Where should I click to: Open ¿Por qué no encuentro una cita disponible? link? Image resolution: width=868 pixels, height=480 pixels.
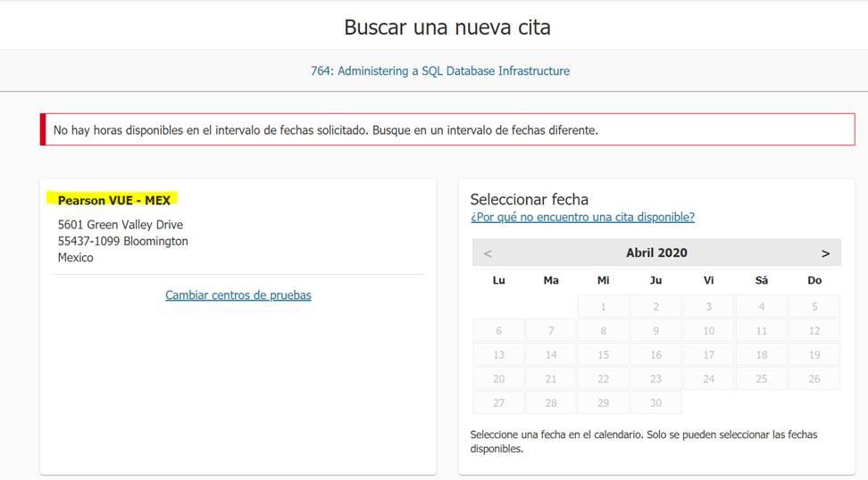(x=582, y=217)
